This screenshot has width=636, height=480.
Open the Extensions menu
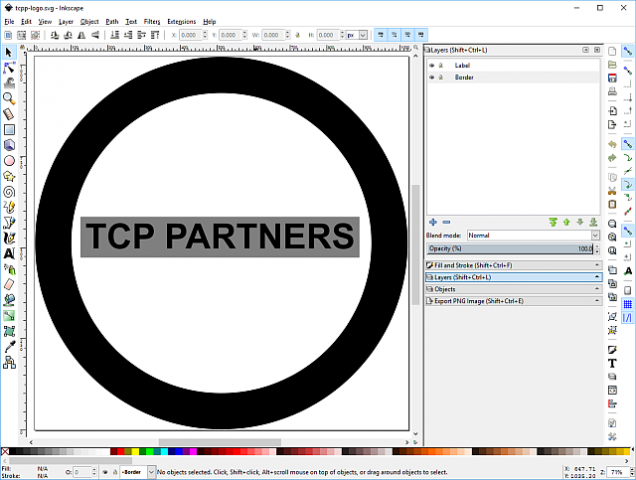181,21
